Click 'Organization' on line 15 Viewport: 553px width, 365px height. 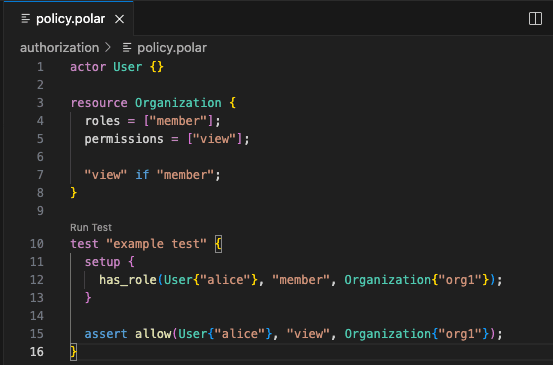coord(388,334)
